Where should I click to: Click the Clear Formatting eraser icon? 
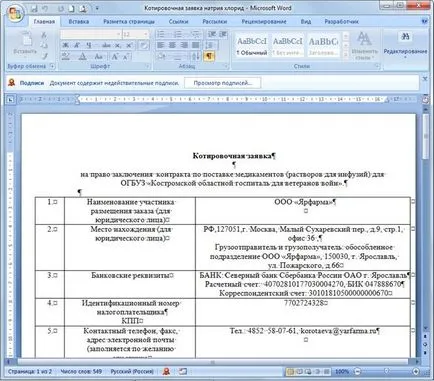pos(144,45)
